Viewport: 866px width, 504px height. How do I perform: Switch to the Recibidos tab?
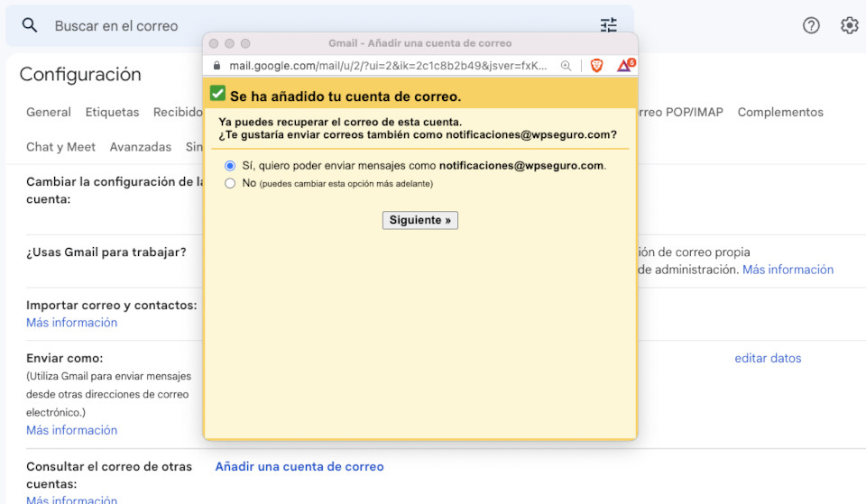coord(178,112)
